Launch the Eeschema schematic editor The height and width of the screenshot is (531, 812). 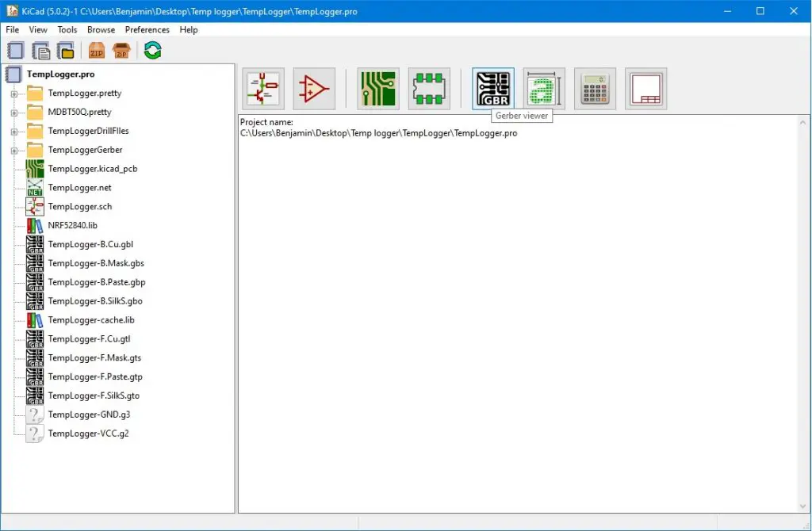click(x=262, y=89)
